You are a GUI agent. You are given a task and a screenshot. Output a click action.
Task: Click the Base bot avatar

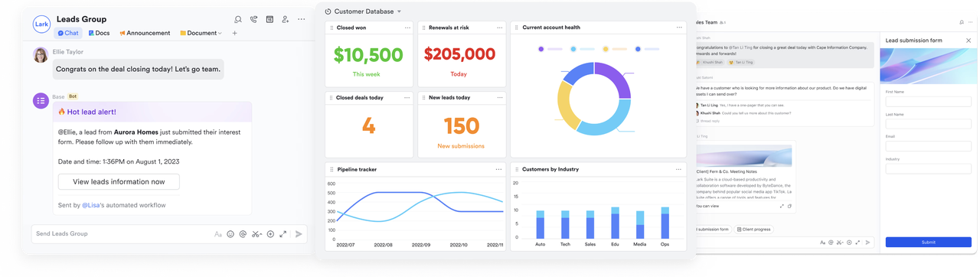point(41,100)
